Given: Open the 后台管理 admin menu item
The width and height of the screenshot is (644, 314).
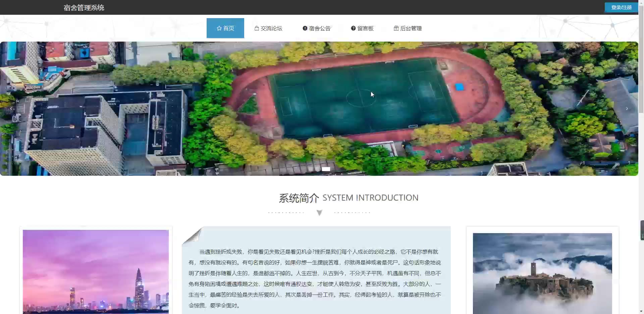Looking at the screenshot, I should [x=408, y=28].
